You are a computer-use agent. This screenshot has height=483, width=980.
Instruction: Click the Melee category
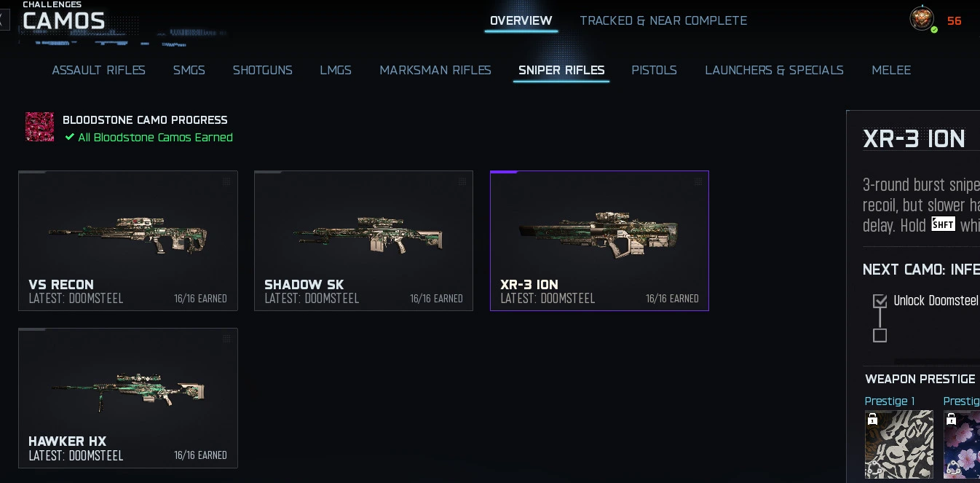coord(891,70)
